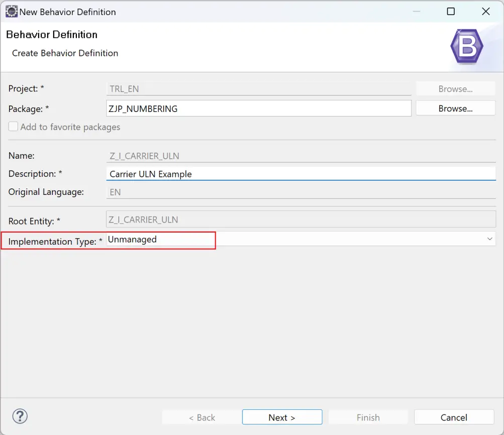This screenshot has width=504, height=435.
Task: Focus the Package input field ZJP_NUMBERING
Action: click(x=259, y=108)
